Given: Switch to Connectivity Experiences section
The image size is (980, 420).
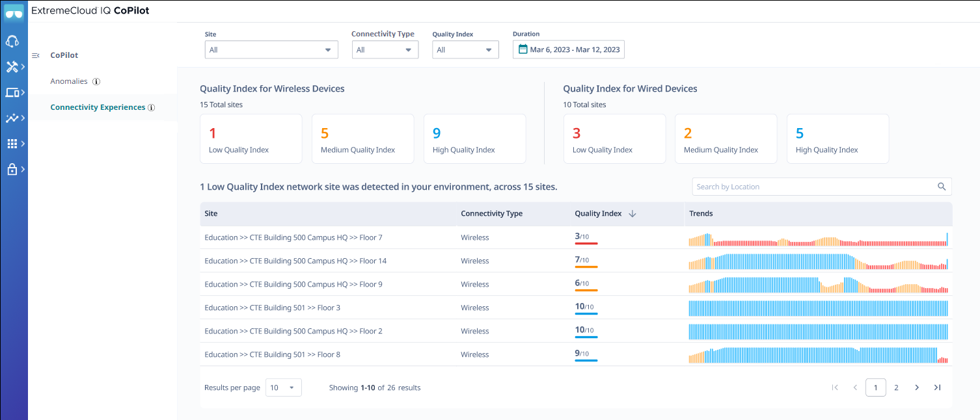Looking at the screenshot, I should (x=98, y=108).
